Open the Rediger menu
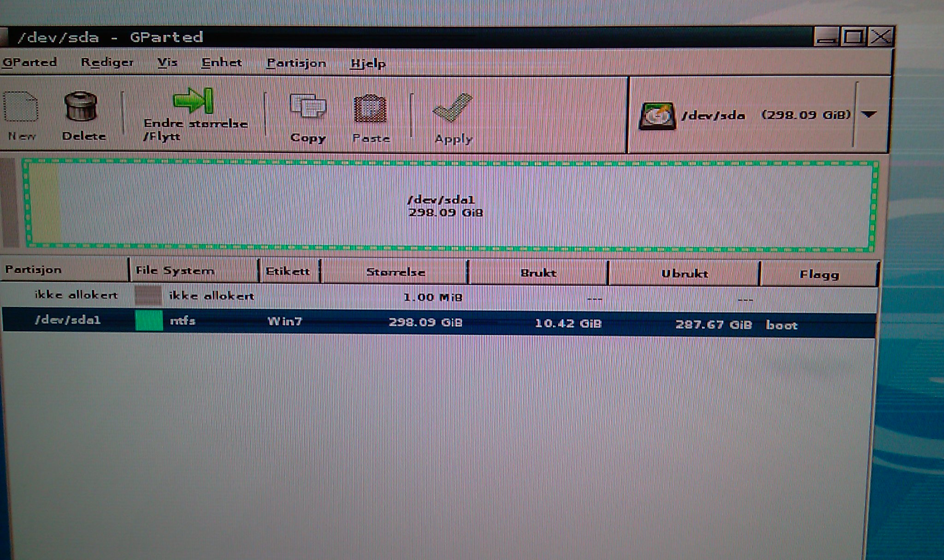944x560 pixels. point(107,62)
